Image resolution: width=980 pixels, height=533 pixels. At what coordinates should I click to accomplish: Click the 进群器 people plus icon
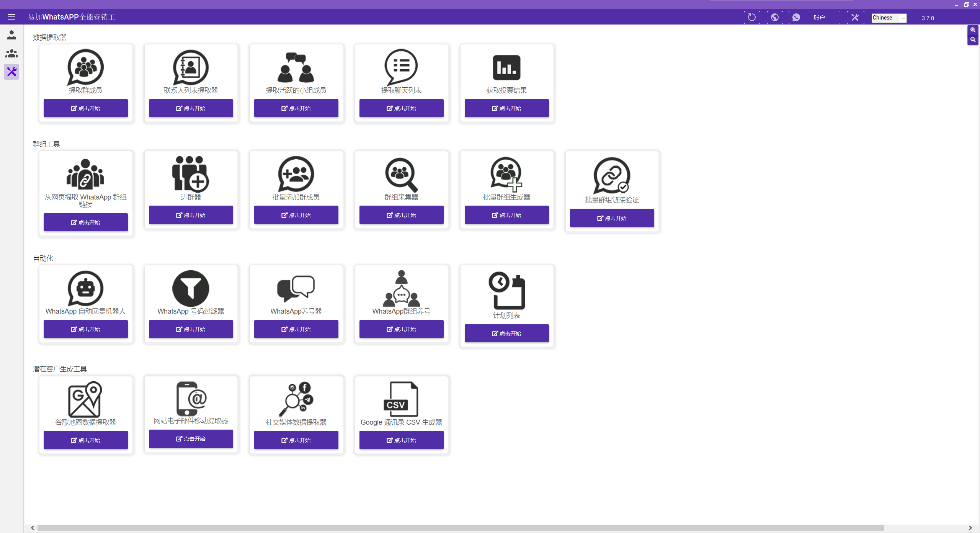click(191, 173)
